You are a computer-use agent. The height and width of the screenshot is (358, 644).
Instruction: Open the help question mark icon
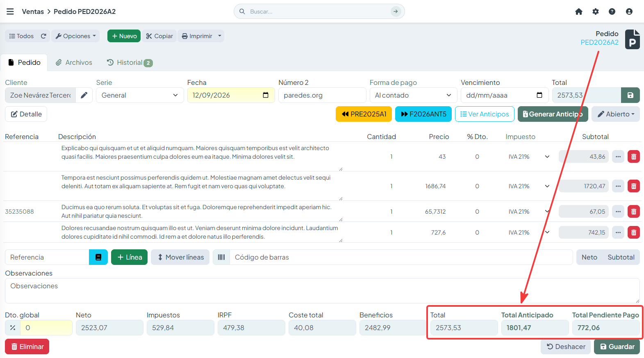tap(612, 11)
